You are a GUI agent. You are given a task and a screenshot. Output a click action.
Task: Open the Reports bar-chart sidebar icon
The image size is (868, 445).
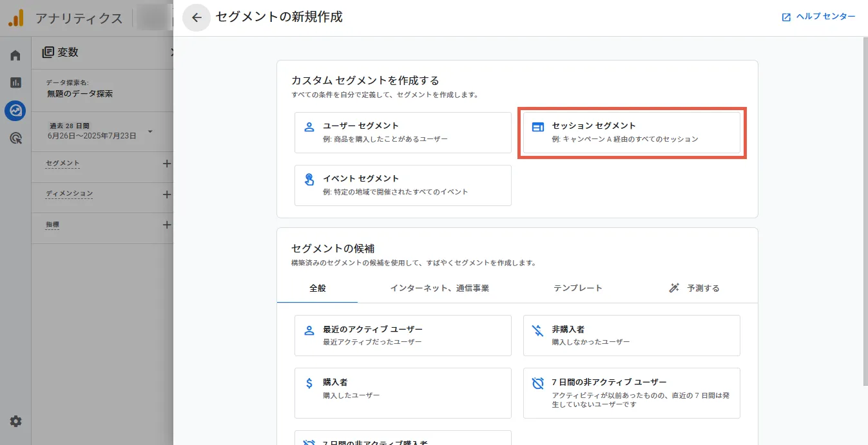coord(15,82)
